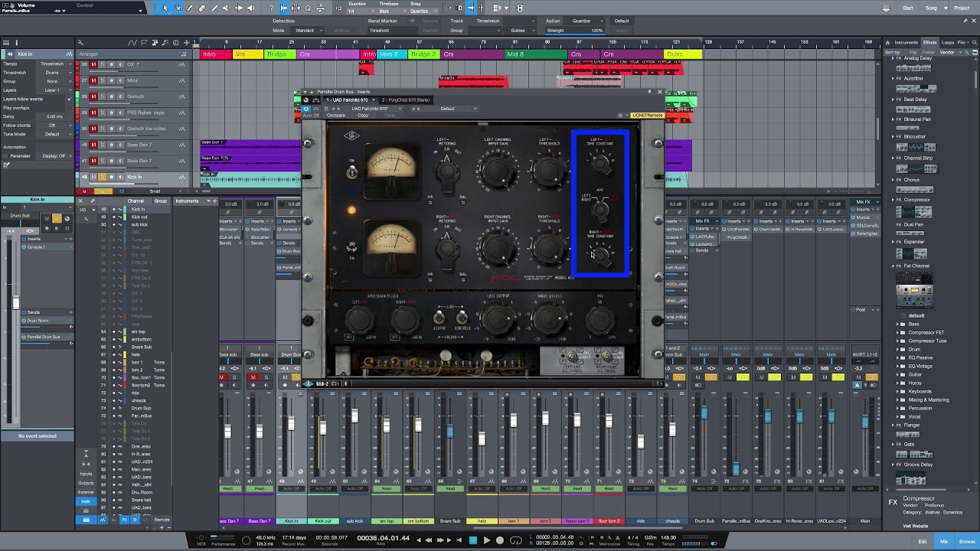Click the Record button in transport
Image resolution: width=980 pixels, height=551 pixels.
[x=501, y=540]
